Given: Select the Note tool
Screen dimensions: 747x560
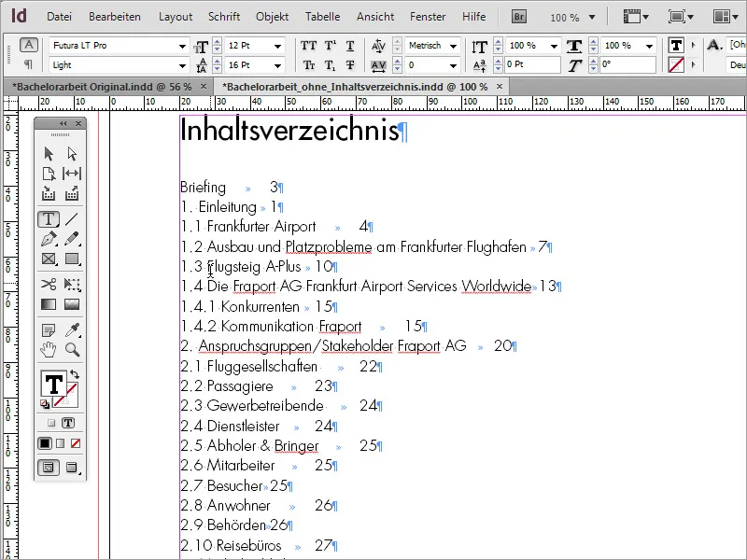Looking at the screenshot, I should coord(49,329).
